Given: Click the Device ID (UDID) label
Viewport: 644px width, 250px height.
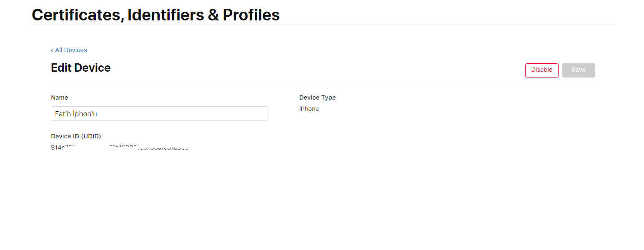Looking at the screenshot, I should [76, 136].
